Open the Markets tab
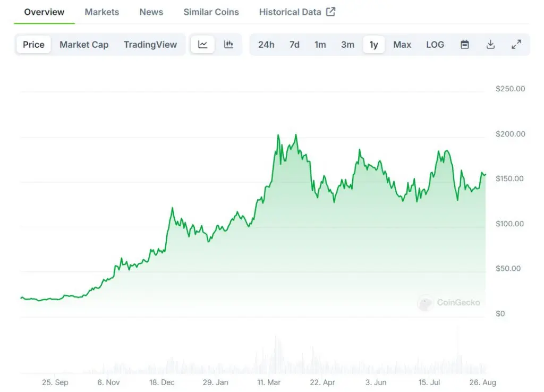Image resolution: width=544 pixels, height=392 pixels. [x=101, y=12]
